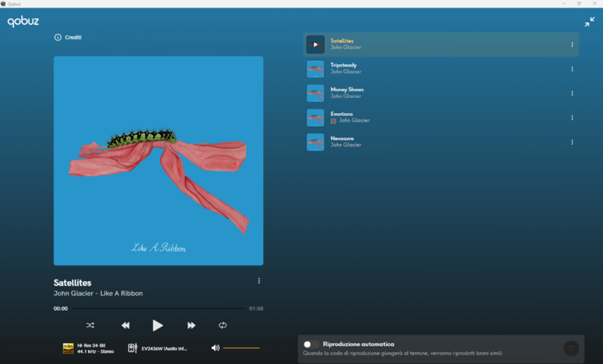Select the EV2436W audio output device
This screenshot has height=364, width=603.
pos(158,348)
